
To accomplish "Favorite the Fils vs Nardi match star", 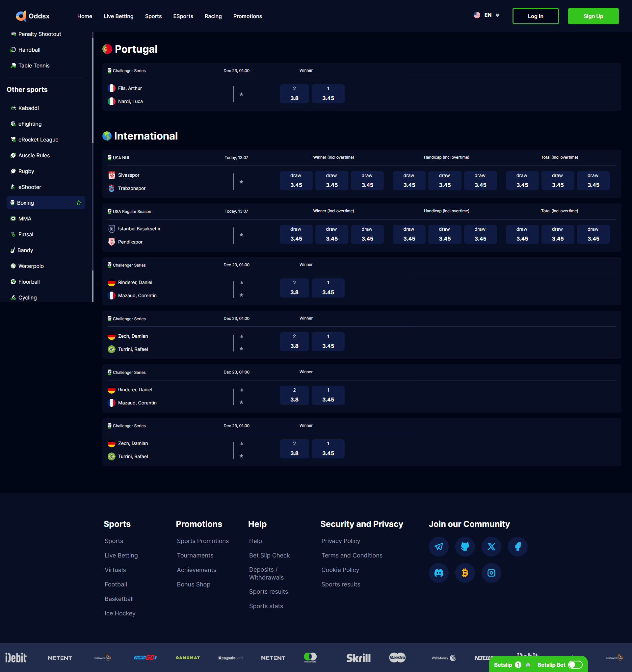I will pyautogui.click(x=241, y=94).
